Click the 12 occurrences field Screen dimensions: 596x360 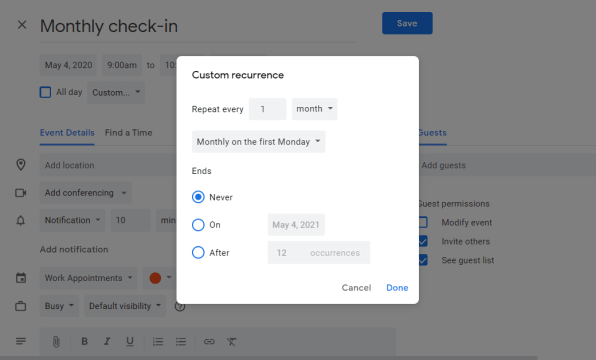pos(319,252)
